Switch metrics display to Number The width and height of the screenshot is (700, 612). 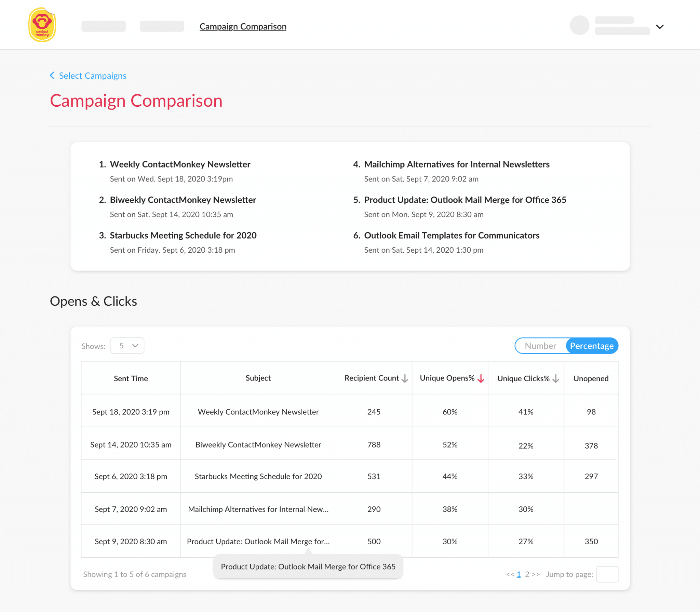pyautogui.click(x=541, y=346)
